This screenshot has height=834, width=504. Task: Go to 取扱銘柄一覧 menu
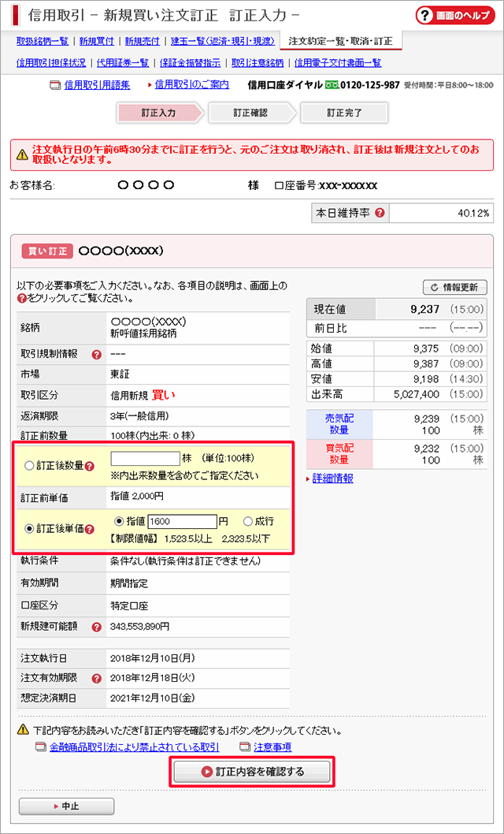43,41
